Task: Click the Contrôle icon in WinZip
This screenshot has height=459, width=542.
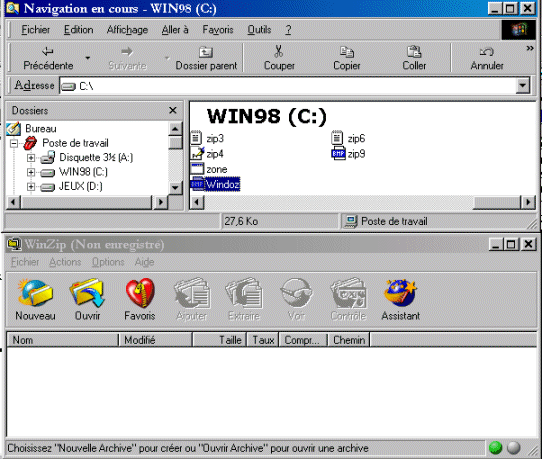Action: pyautogui.click(x=348, y=293)
